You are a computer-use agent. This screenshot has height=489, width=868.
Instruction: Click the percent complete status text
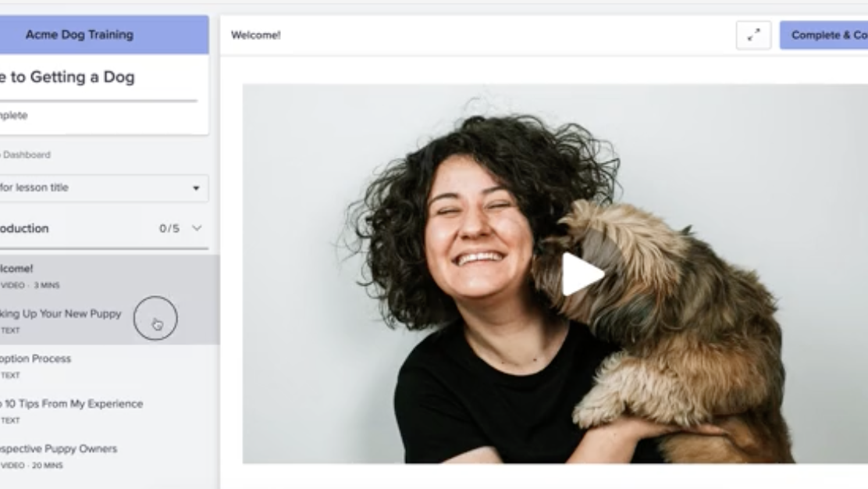(x=14, y=116)
